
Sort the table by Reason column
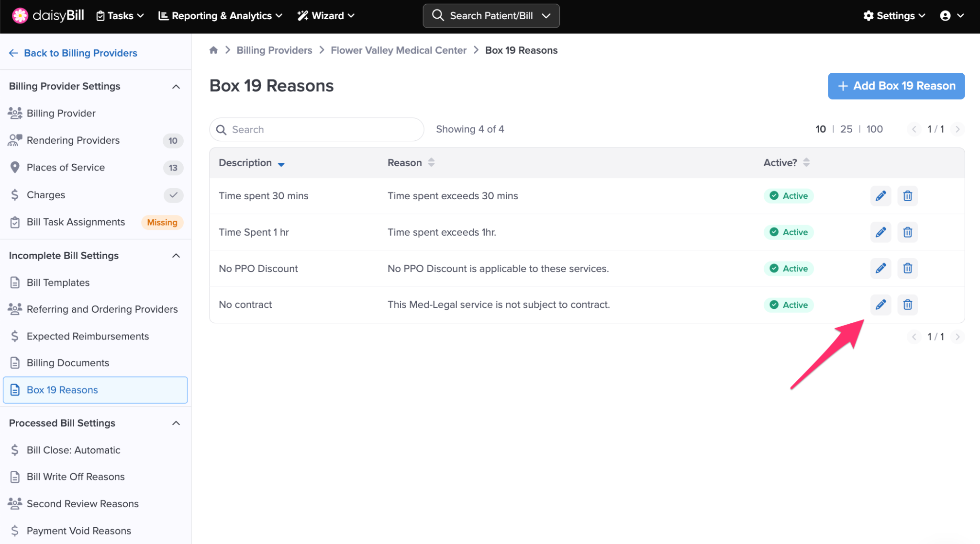[x=431, y=162]
